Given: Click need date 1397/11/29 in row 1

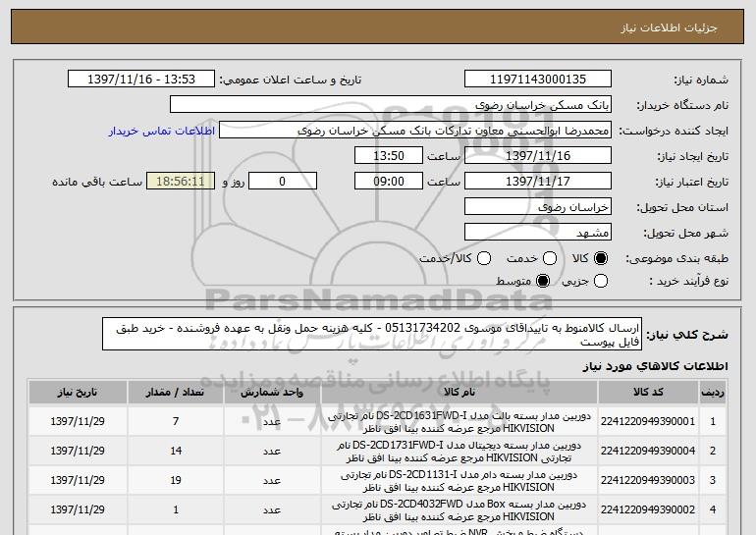Looking at the screenshot, I should [78, 421].
